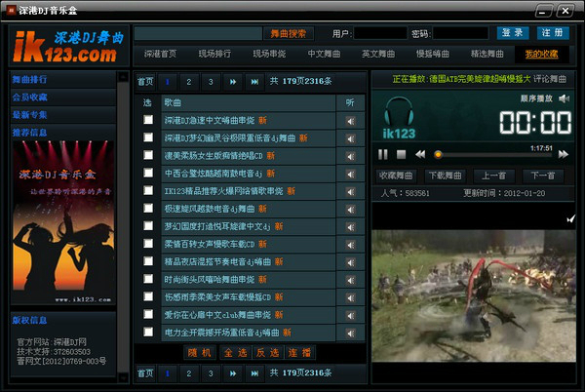This screenshot has height=392, width=585.
Task: Check the box for 梦幻国度打造悦耳旋律中文dj
Action: (148, 225)
